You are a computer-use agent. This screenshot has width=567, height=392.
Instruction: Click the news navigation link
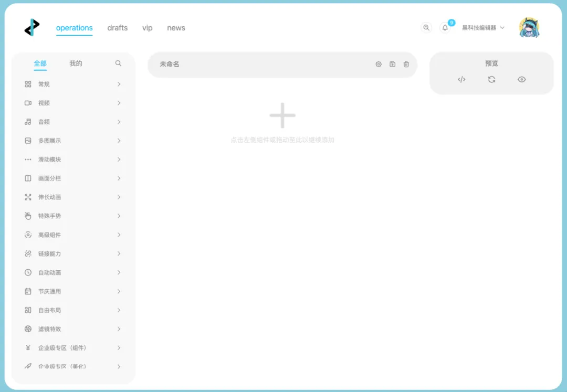pos(176,28)
